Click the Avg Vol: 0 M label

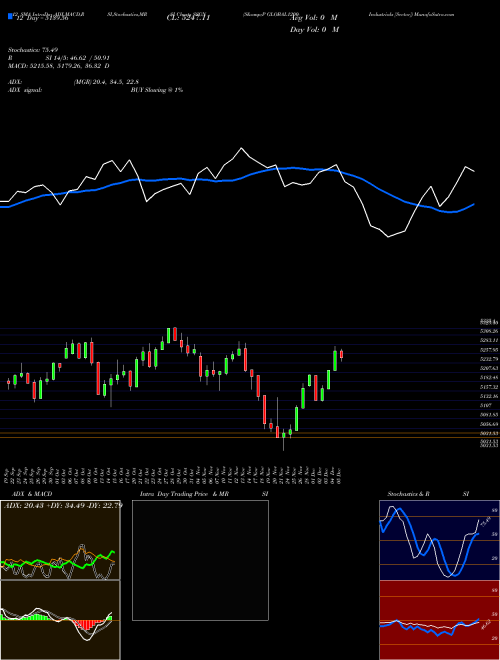314,18
